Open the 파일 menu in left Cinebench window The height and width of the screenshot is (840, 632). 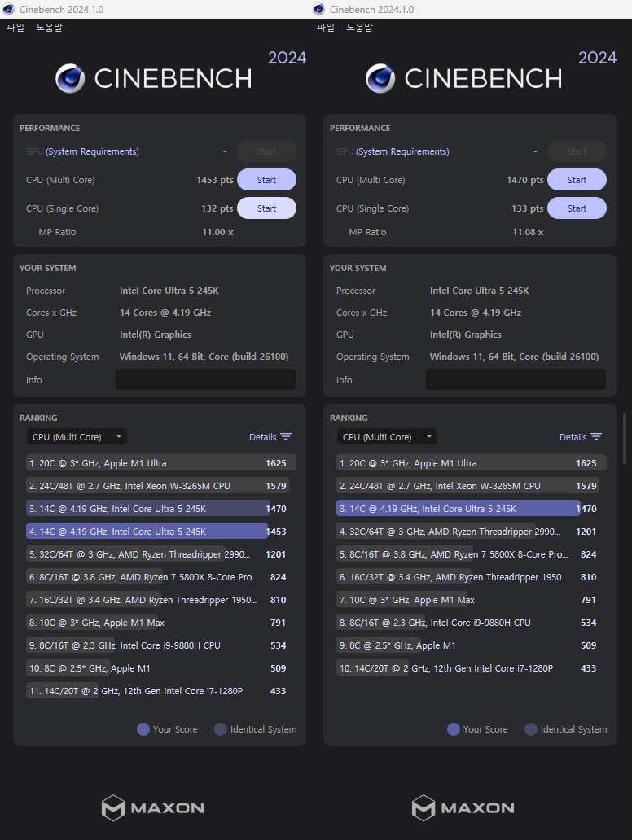coord(15,28)
